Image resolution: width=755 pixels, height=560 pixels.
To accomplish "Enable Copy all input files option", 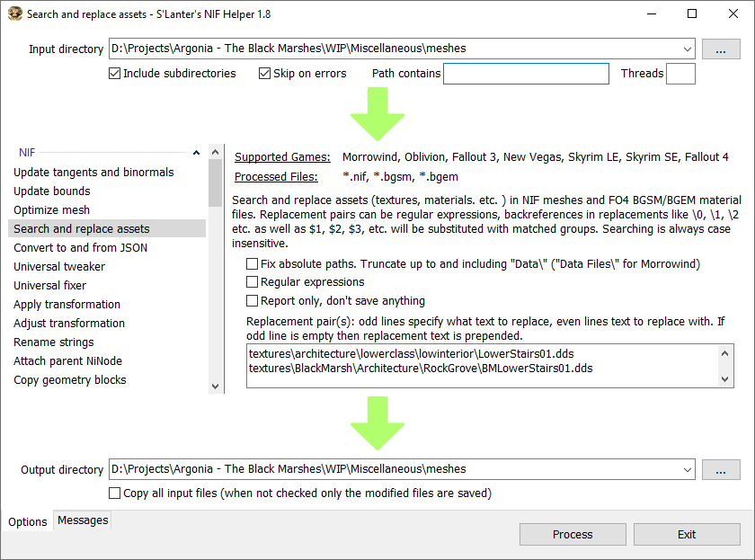I will tap(114, 493).
